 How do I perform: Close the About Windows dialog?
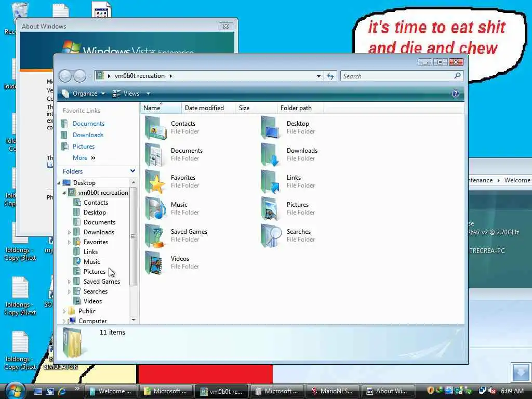pyautogui.click(x=225, y=26)
